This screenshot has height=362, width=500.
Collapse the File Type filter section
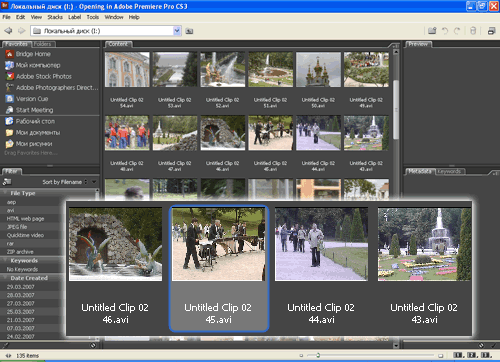[x=4, y=193]
